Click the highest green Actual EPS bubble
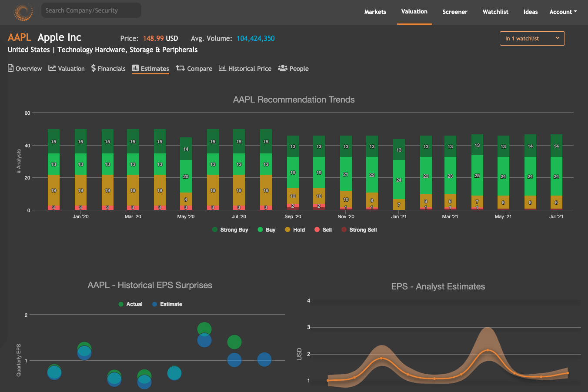This screenshot has width=588, height=392. (204, 329)
